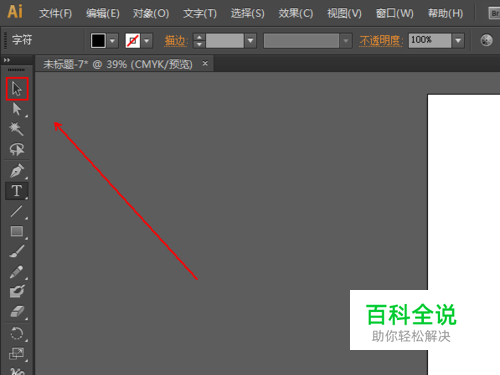This screenshot has height=375, width=500.
Task: Open the fill color dropdown arrow
Action: point(113,41)
